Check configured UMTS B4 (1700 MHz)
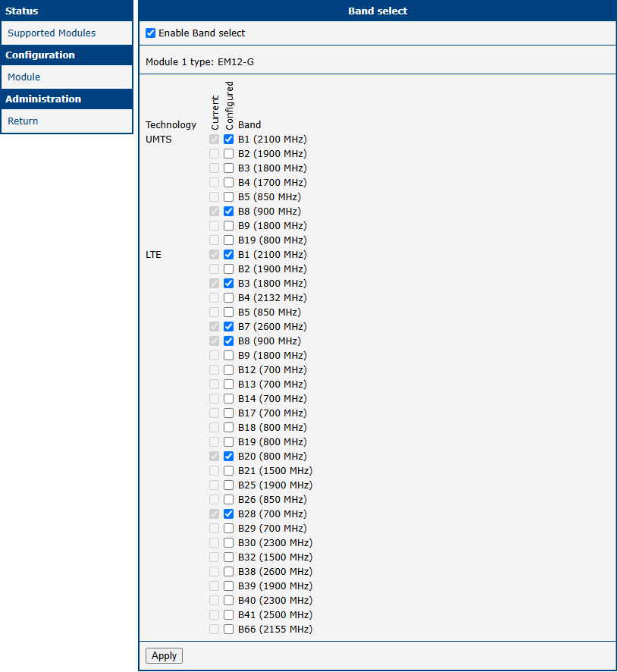Screen dimensions: 618x672 (x=229, y=183)
